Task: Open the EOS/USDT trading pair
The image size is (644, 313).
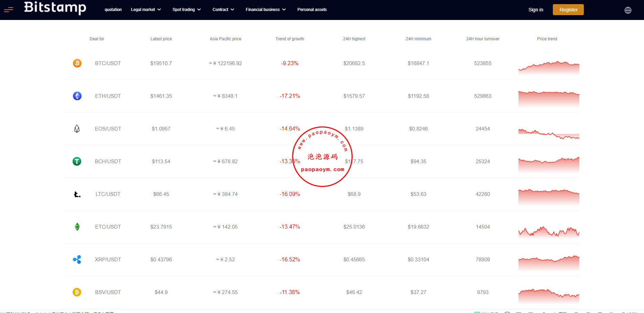Action: [108, 129]
